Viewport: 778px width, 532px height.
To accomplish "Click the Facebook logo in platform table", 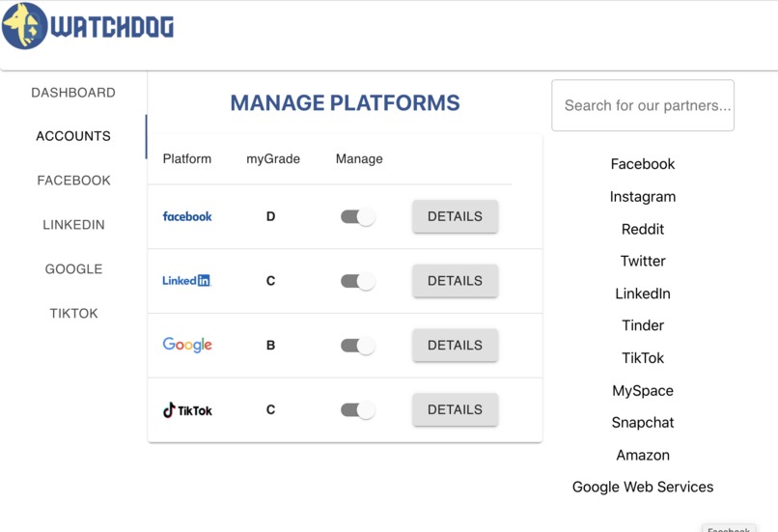I will pos(187,216).
